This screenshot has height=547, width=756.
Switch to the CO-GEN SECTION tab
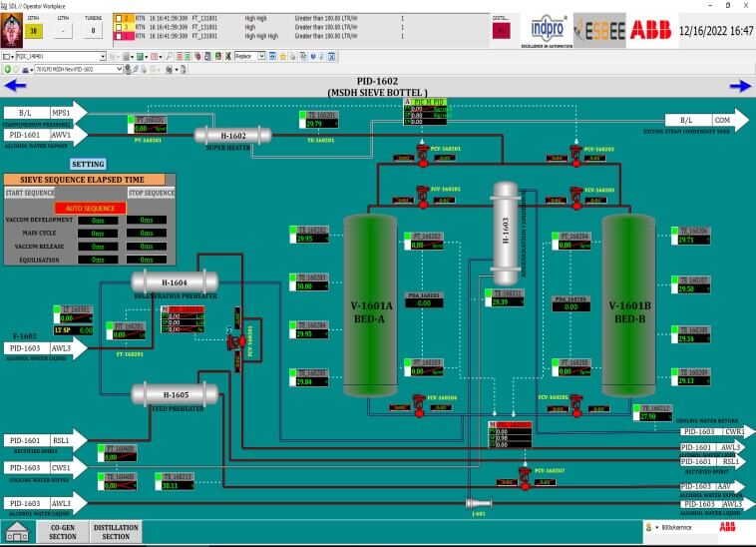63,532
